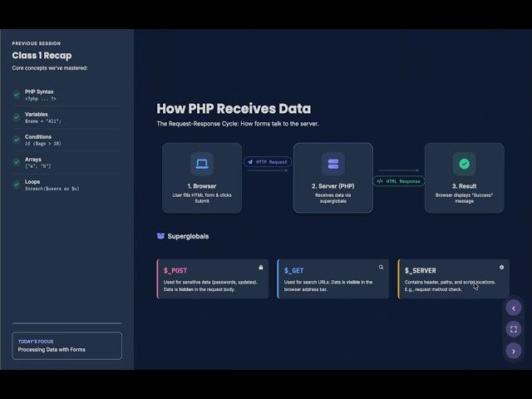This screenshot has width=532, height=399.
Task: Click the "Loops" recap item
Action: [x=32, y=182]
